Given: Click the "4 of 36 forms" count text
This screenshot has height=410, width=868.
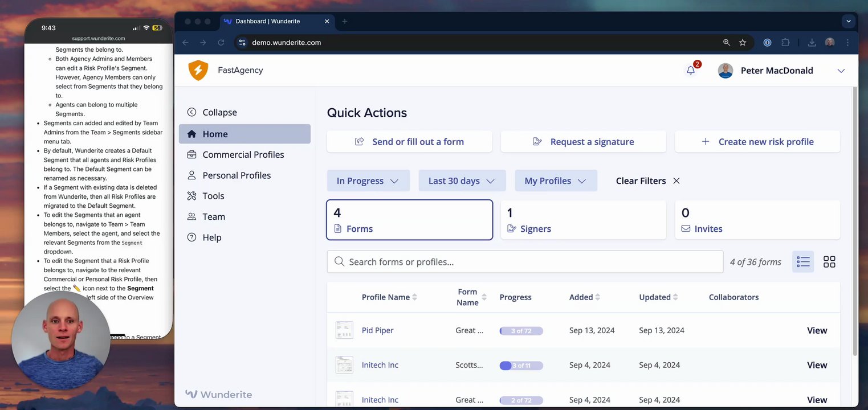Looking at the screenshot, I should [x=756, y=262].
